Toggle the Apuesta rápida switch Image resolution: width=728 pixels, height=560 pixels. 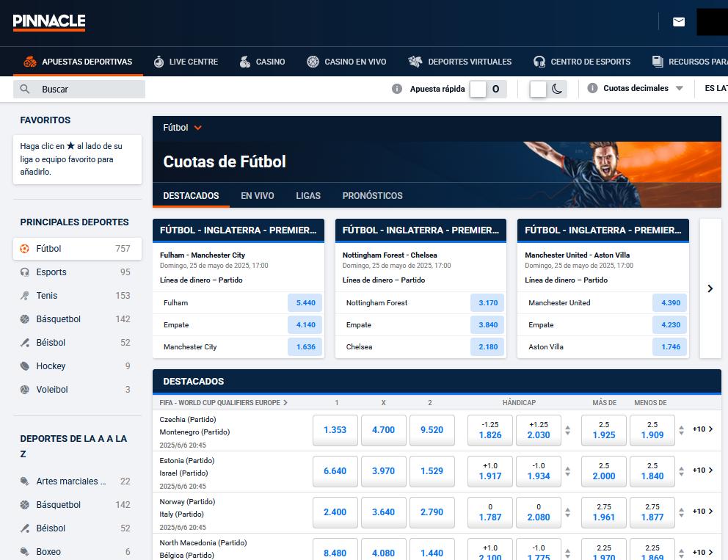(487, 89)
